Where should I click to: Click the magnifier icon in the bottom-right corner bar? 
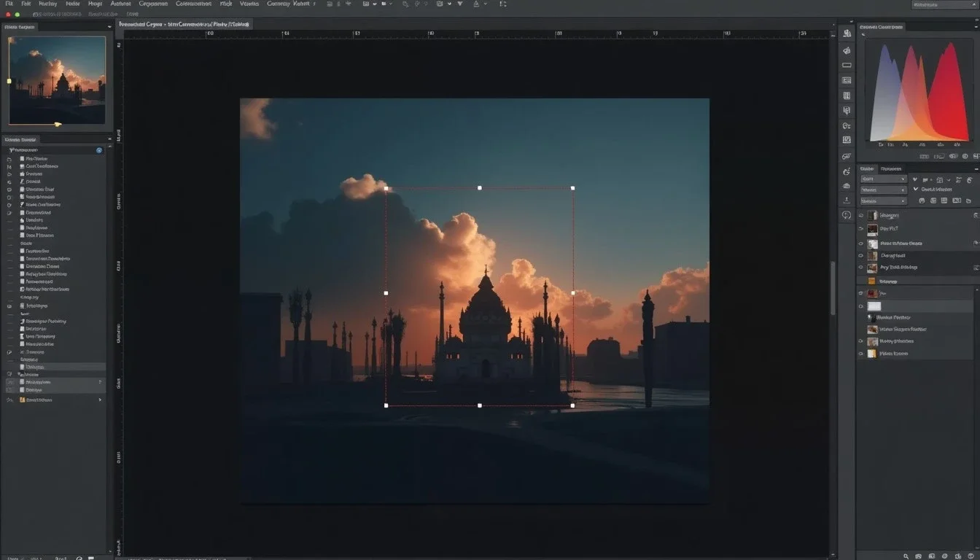point(906,556)
